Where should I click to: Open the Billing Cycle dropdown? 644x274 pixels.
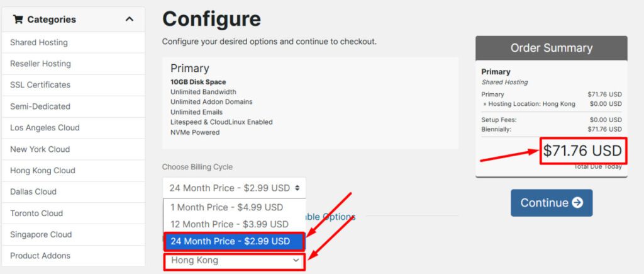234,188
